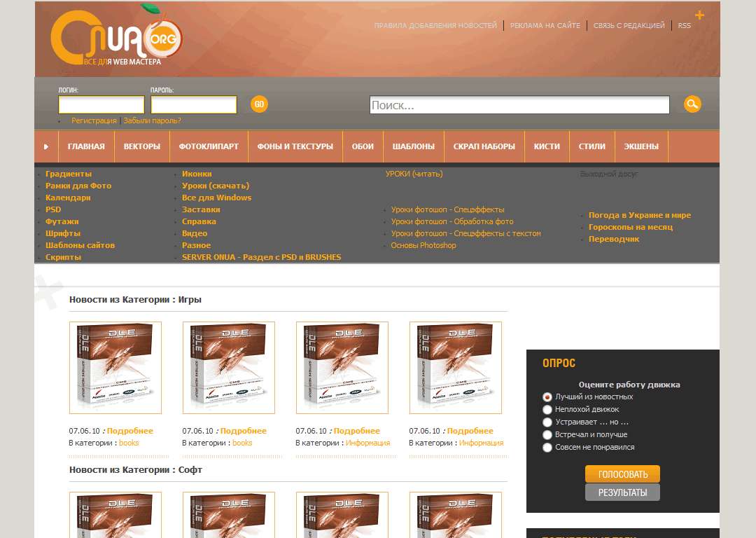
Task: Open the Выходной досуг link
Action: tap(609, 174)
